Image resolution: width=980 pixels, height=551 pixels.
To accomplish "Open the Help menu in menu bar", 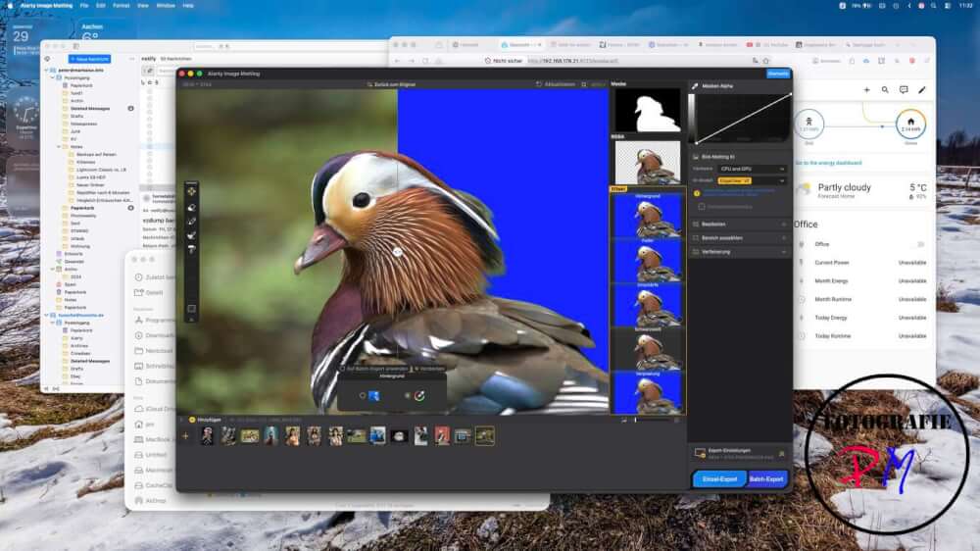I will (187, 6).
